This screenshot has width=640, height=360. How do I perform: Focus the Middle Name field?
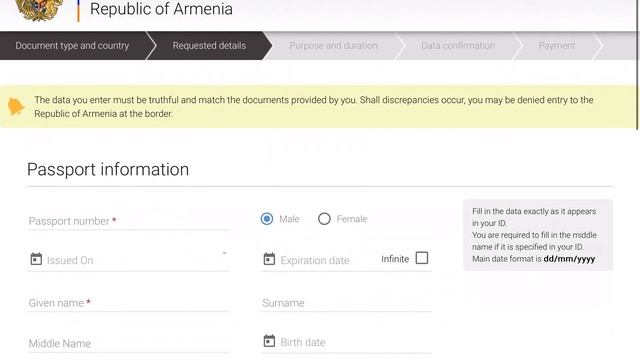point(128,343)
